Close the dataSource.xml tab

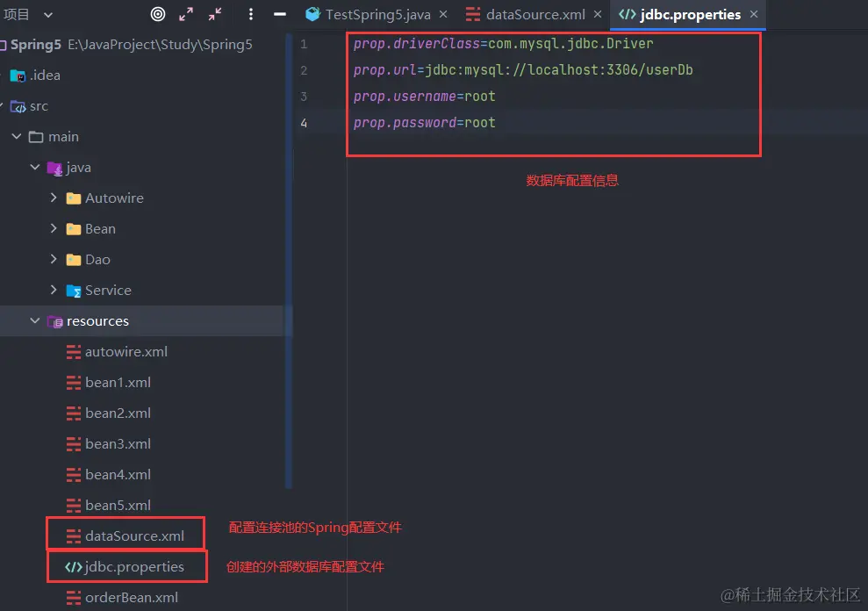click(x=598, y=14)
